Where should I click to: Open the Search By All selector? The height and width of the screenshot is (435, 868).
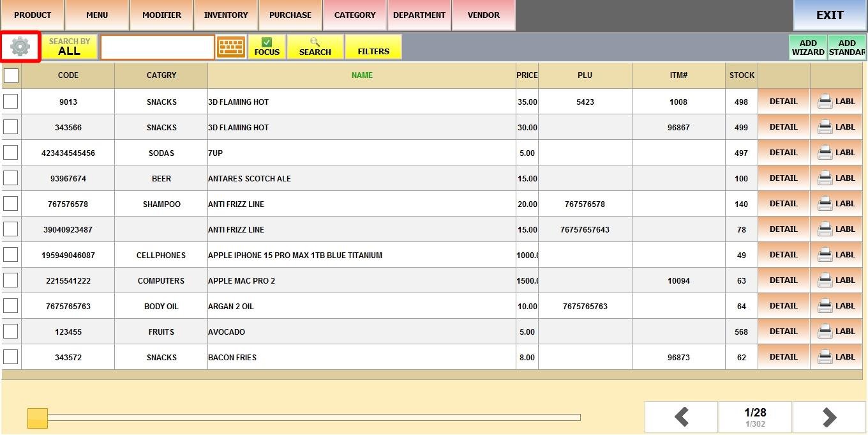70,47
